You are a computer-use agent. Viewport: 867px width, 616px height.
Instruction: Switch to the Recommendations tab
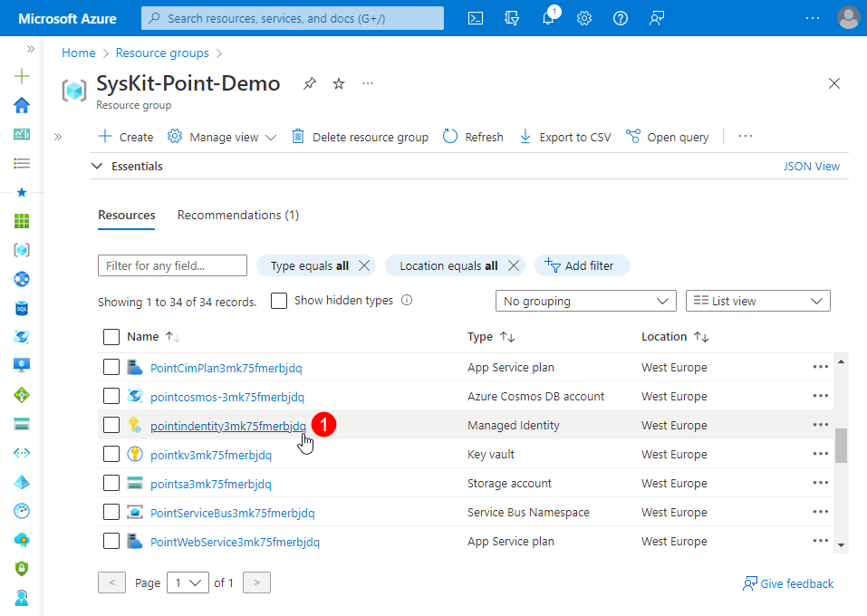pos(237,215)
